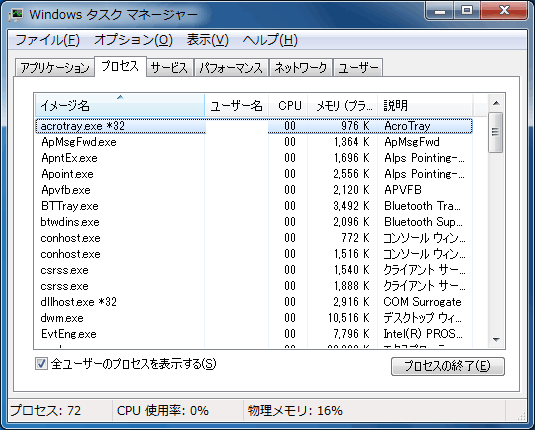Screen dimensions: 535x430
Task: Open the ユーザー tab
Action: point(358,67)
